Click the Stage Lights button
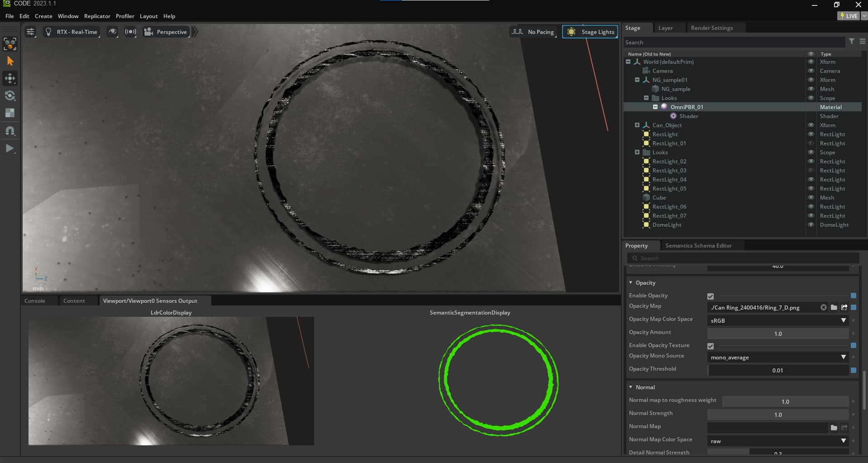868x463 pixels. 590,32
